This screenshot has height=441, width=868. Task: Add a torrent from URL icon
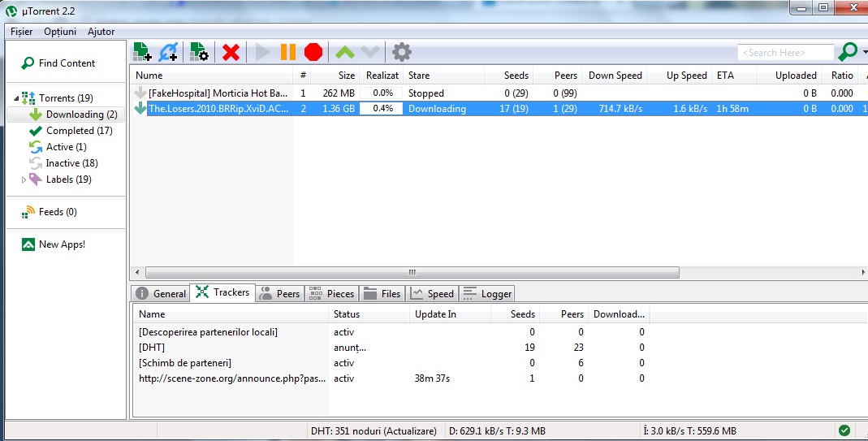click(x=168, y=52)
